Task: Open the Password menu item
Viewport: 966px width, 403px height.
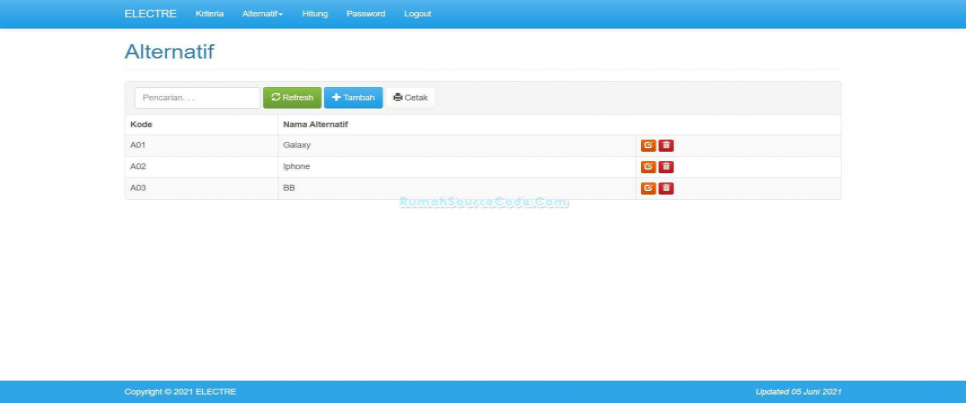Action: (x=366, y=14)
